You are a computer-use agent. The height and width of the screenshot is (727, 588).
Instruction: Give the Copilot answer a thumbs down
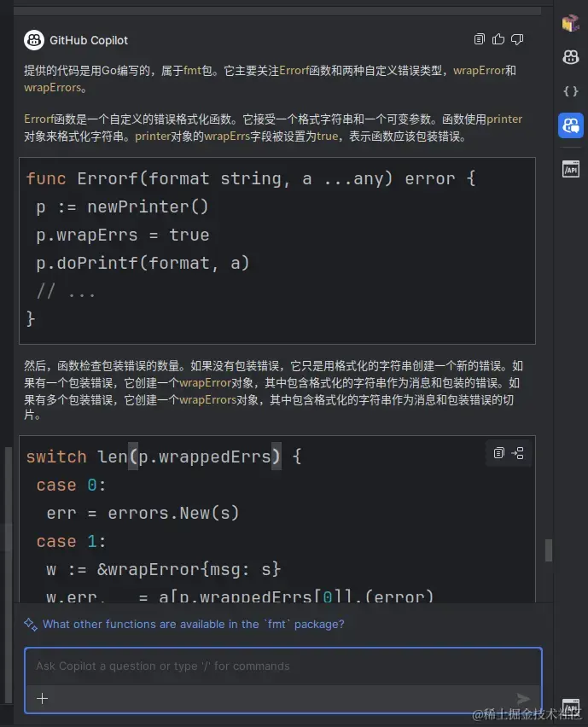coord(517,39)
